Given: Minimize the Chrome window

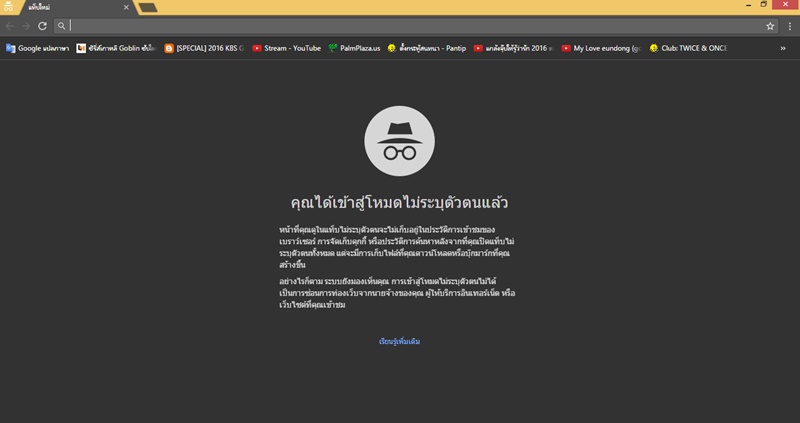Looking at the screenshot, I should (748, 5).
